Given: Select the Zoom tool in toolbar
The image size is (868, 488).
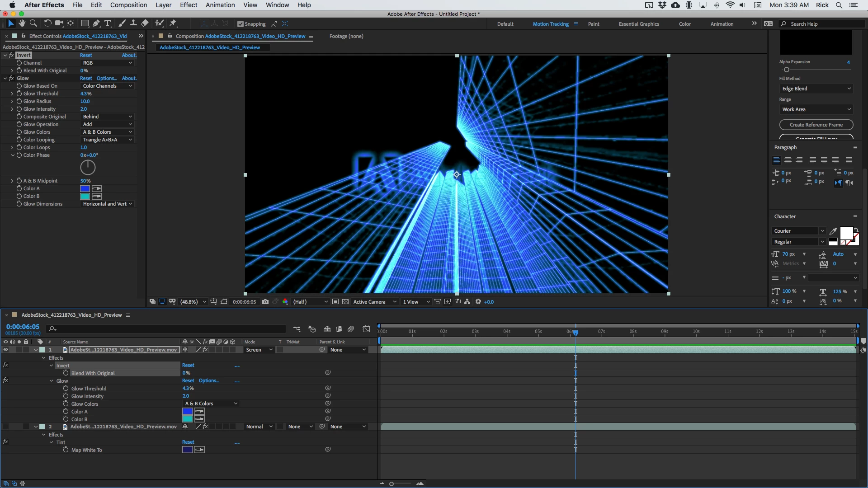Looking at the screenshot, I should click(x=33, y=23).
